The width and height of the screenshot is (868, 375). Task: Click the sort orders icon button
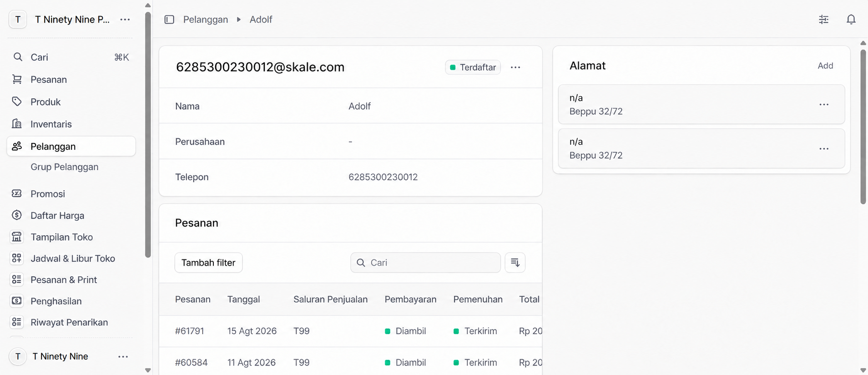click(515, 263)
